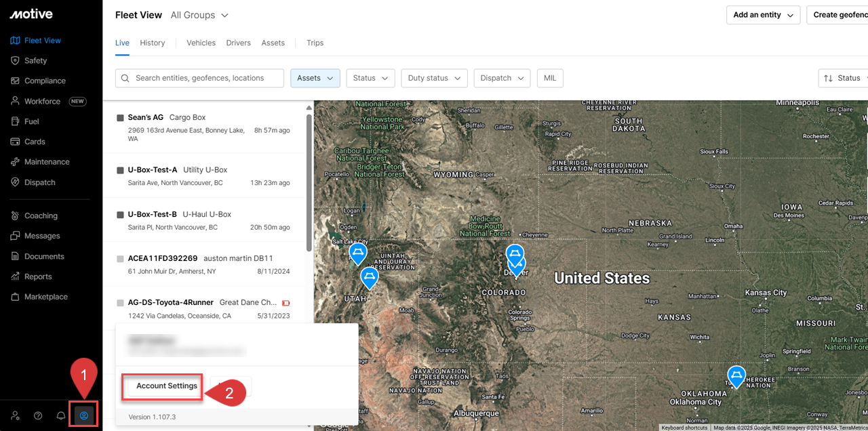Click the Reports chart icon
The width and height of the screenshot is (868, 431).
tap(16, 276)
